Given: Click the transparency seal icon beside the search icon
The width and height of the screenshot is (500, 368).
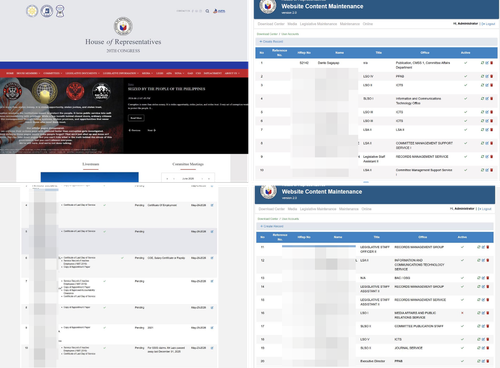Looking at the screenshot, I should (x=219, y=11).
